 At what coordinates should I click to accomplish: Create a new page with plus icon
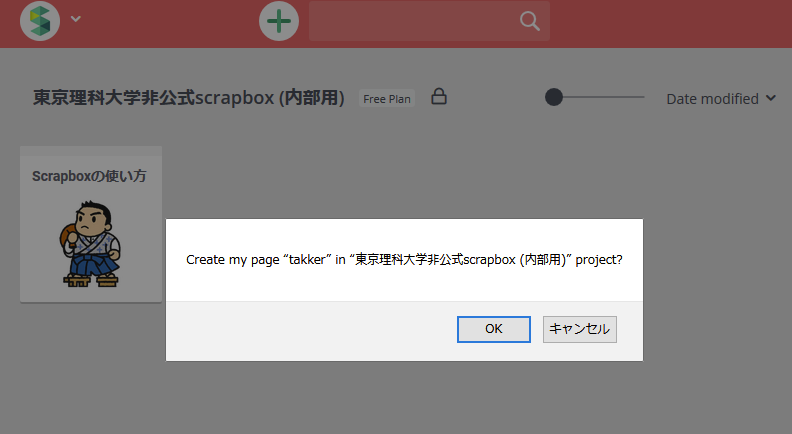point(279,21)
